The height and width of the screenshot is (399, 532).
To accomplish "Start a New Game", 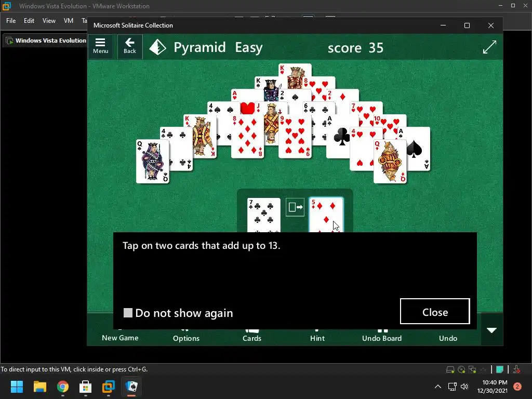I will pyautogui.click(x=120, y=337).
